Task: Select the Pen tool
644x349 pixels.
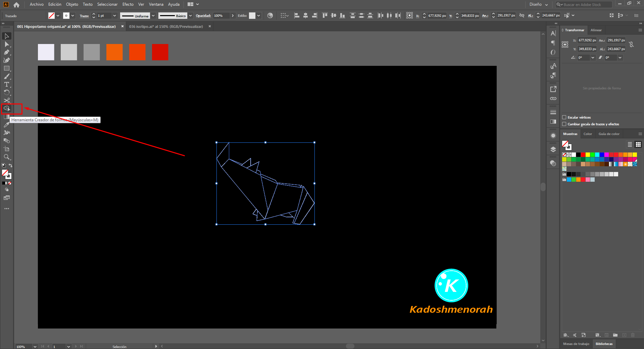Action: click(7, 52)
